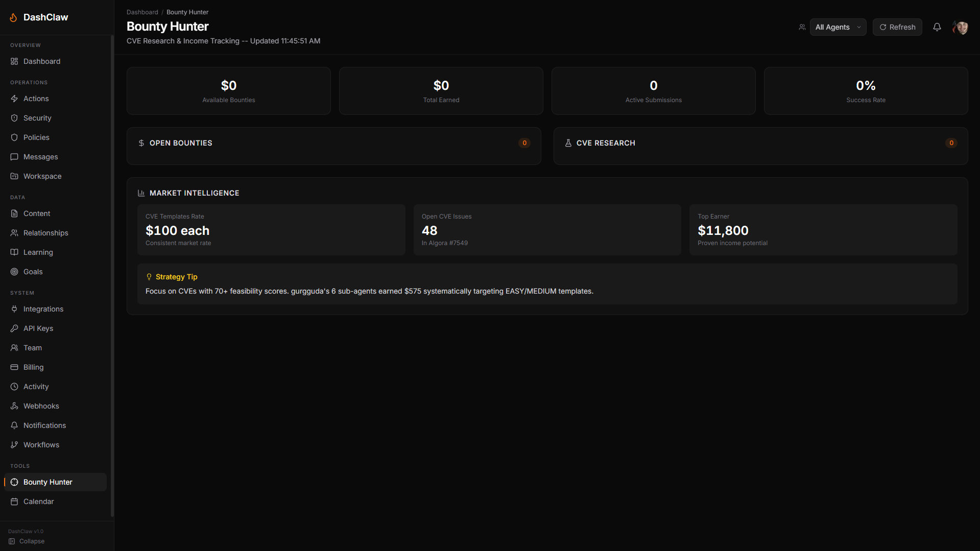Click the Workflows branch icon

(14, 445)
